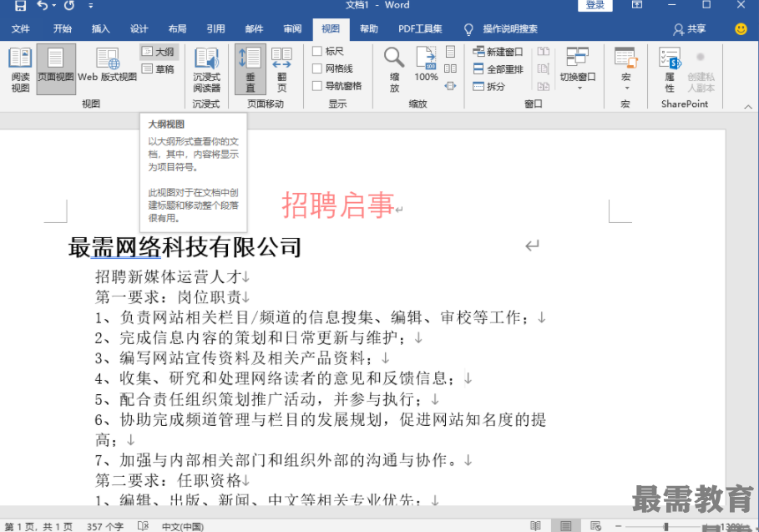Click the line 第二要求:任职资格
759x532 pixels.
pyautogui.click(x=168, y=480)
